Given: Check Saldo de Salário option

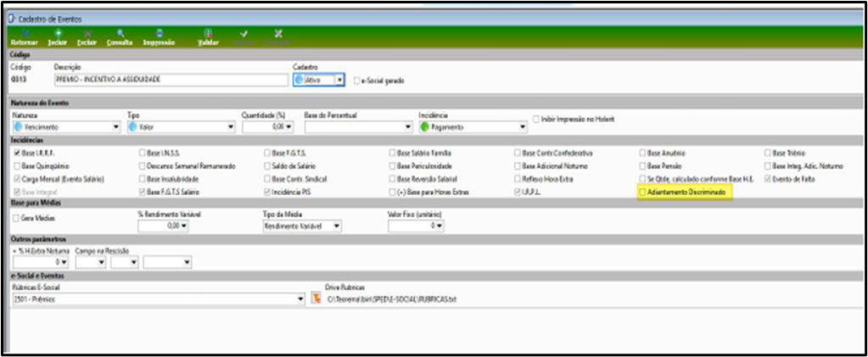Looking at the screenshot, I should pyautogui.click(x=267, y=166).
